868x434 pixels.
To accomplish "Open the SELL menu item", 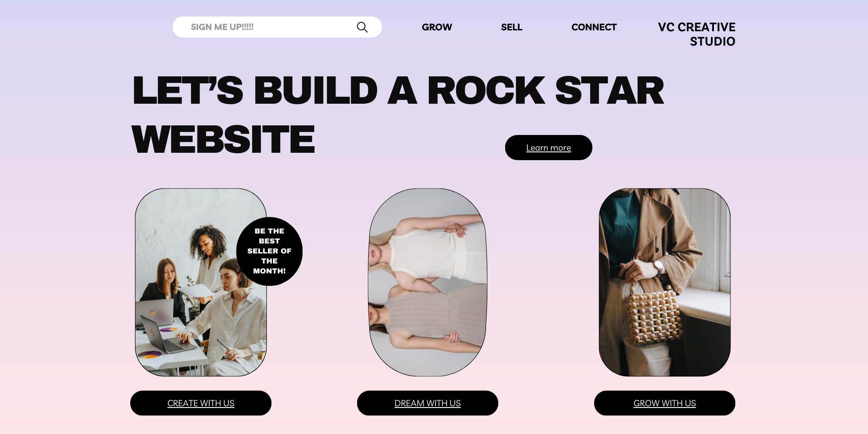I will (511, 27).
